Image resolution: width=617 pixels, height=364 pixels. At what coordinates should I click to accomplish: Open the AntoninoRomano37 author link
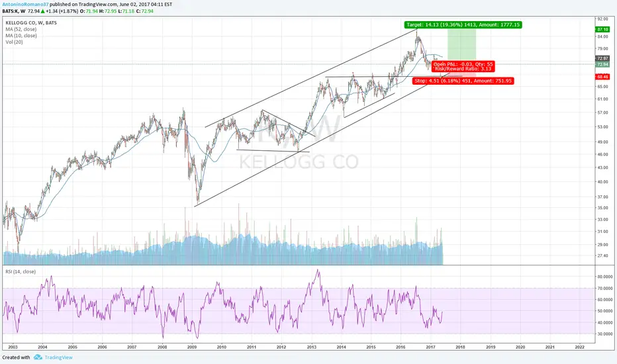click(26, 5)
